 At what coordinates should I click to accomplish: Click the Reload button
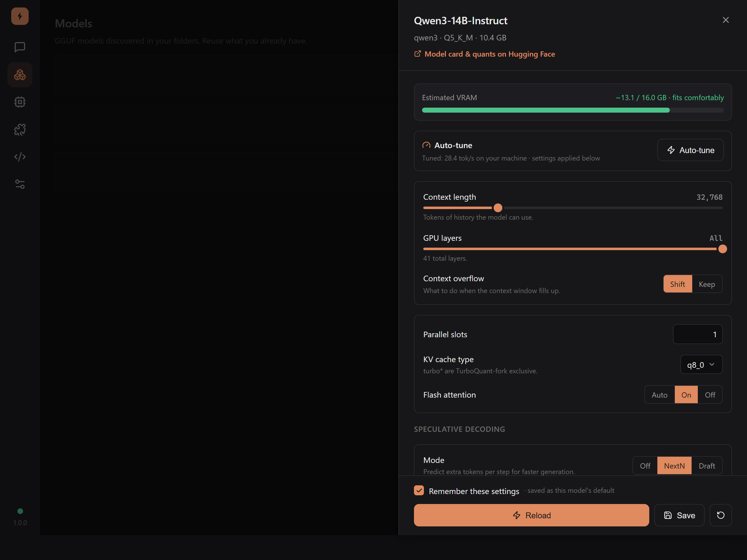click(x=532, y=515)
